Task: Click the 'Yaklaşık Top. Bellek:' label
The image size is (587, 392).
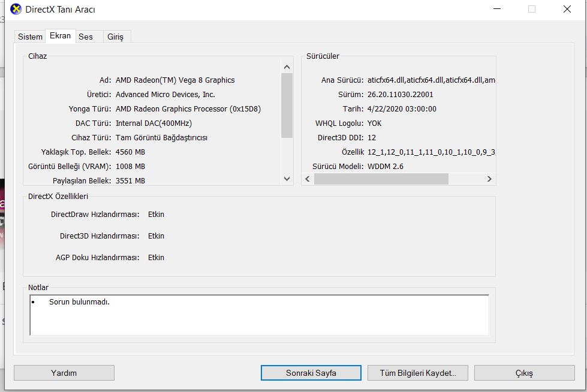Action: [x=76, y=152]
